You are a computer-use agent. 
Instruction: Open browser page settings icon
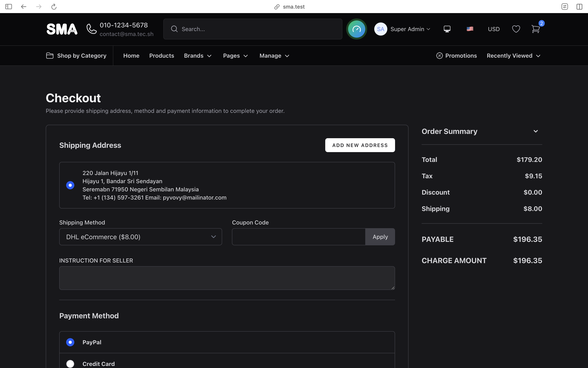click(565, 7)
